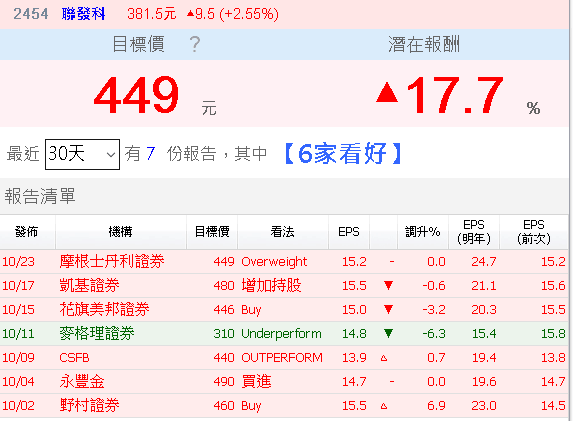
Task: Click the stock code 2454
Action: click(x=31, y=14)
